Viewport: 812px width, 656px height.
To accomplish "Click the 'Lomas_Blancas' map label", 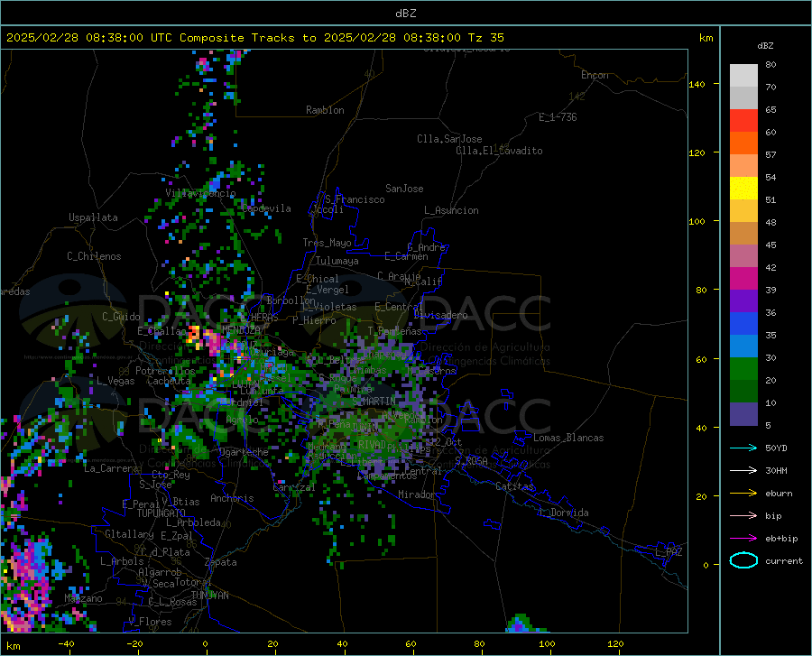I will click(568, 438).
